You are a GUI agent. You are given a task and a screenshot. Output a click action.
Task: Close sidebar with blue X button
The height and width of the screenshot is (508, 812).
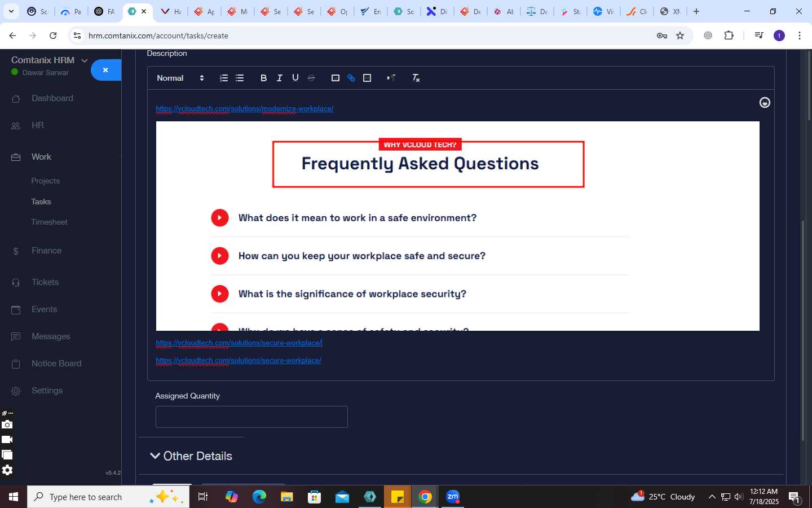[x=105, y=70]
